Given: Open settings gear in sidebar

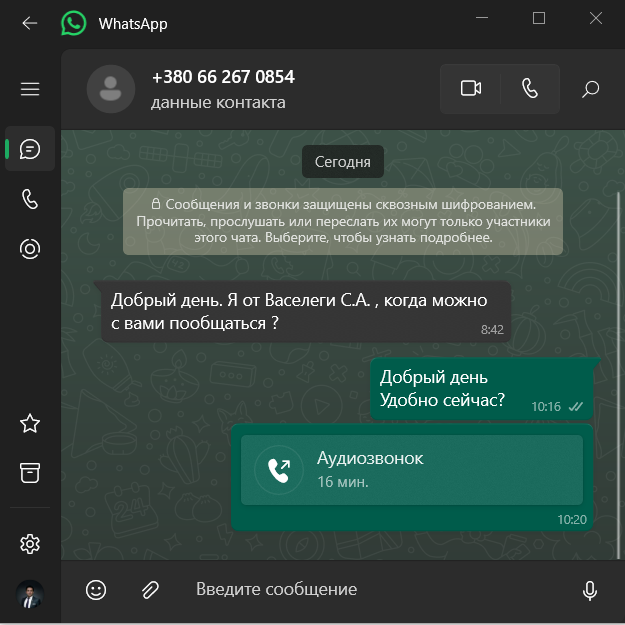Looking at the screenshot, I should 30,544.
